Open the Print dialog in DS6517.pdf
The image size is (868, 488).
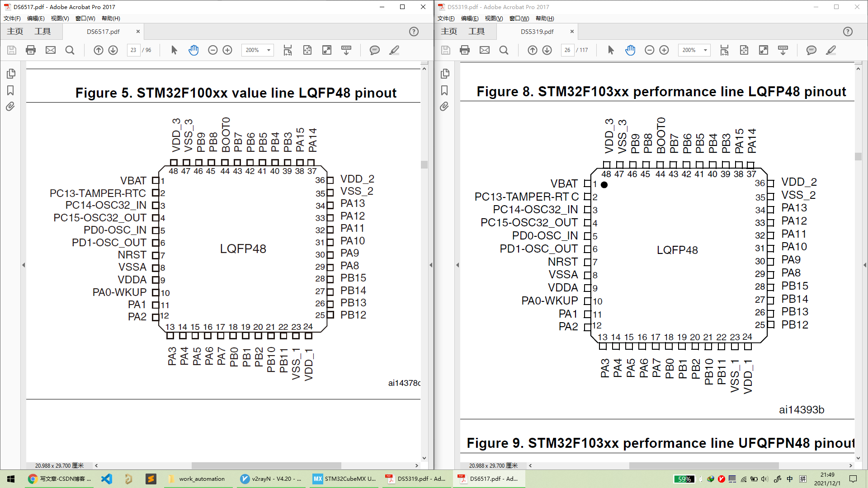pyautogui.click(x=31, y=50)
